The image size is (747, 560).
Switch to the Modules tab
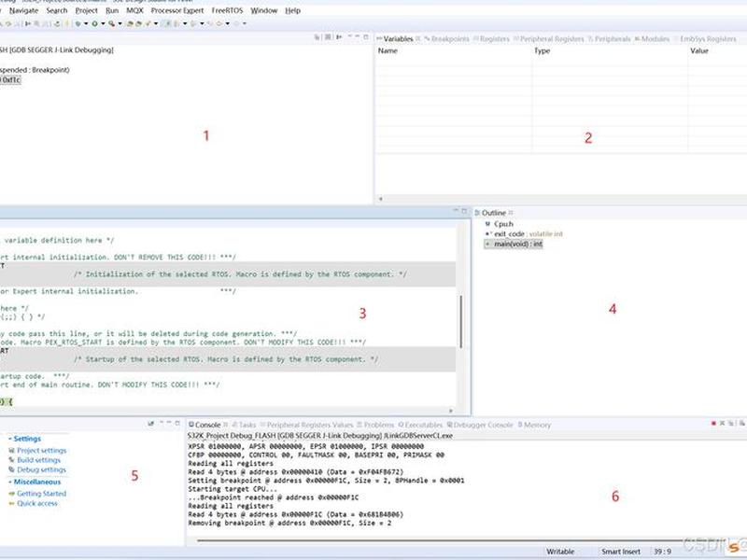[x=652, y=38]
